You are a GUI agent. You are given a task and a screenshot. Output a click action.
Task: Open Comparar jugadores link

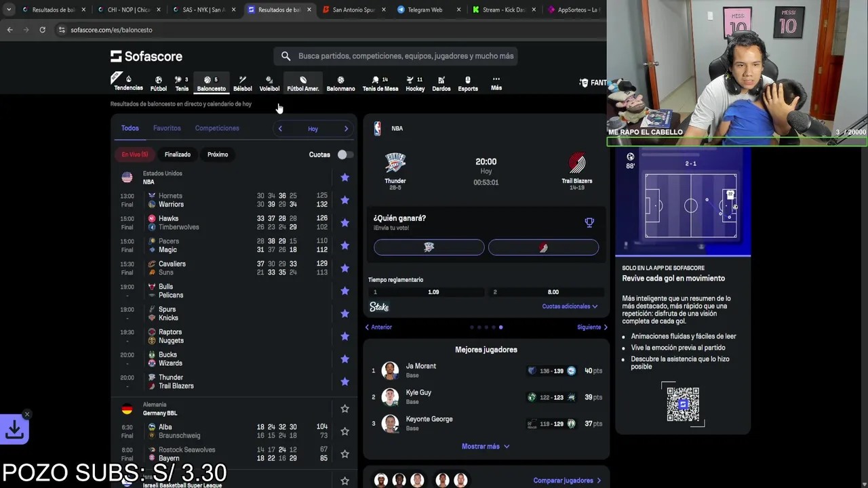[567, 481]
